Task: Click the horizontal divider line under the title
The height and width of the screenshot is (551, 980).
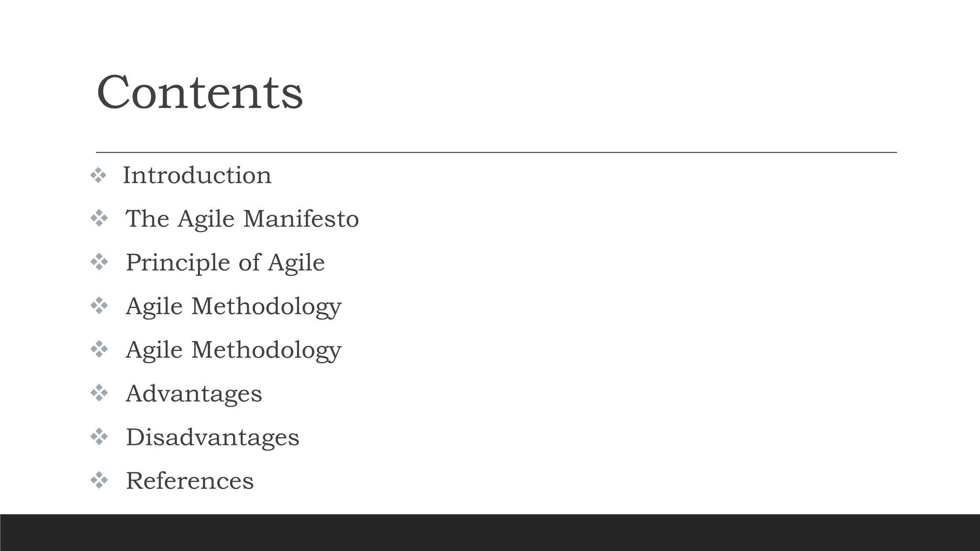Action: point(496,152)
